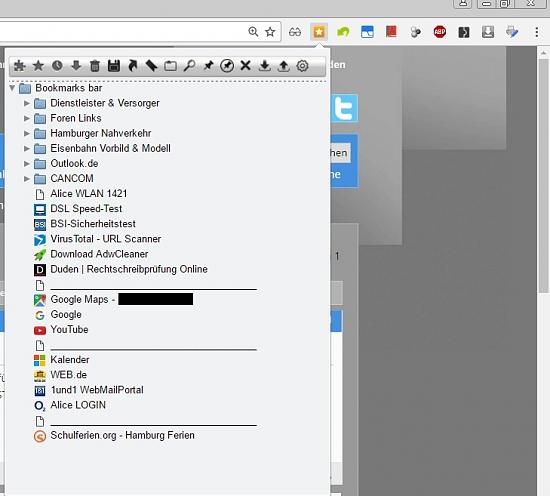This screenshot has height=496, width=550.
Task: Bookmark this page with the star outline
Action: tap(270, 32)
